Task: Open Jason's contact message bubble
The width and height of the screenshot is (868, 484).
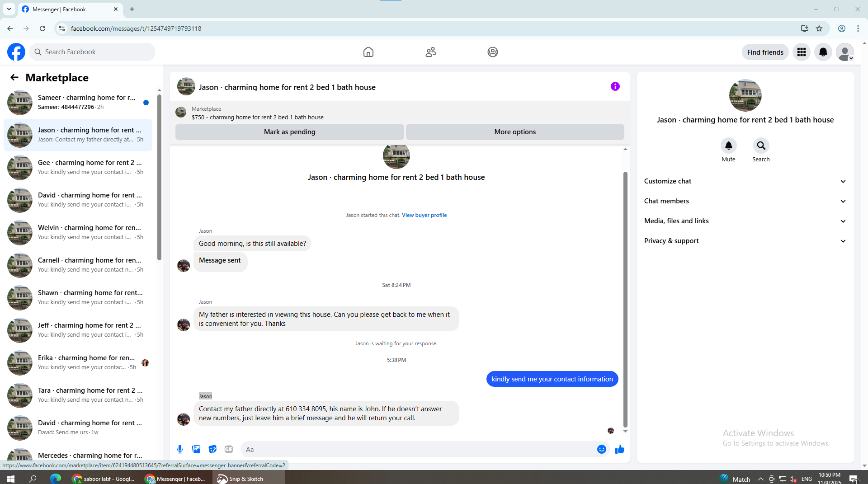Action: [326, 414]
